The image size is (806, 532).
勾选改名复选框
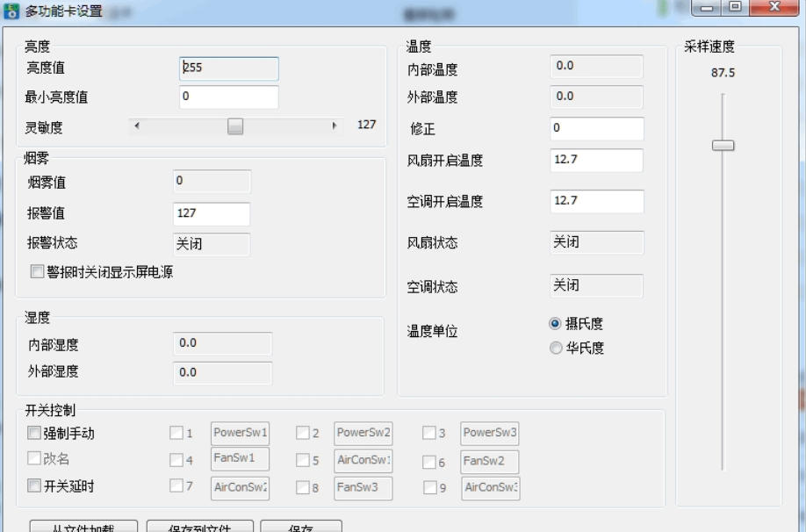click(32, 457)
